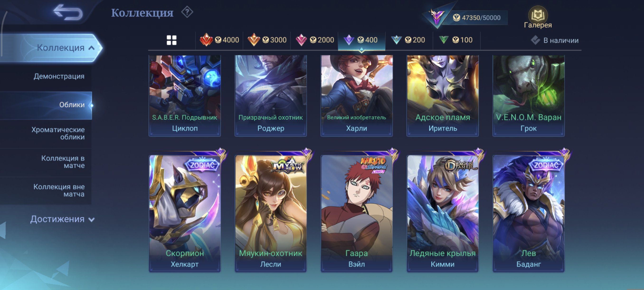
Task: Filter by the orange 3000 gem tier
Action: (267, 40)
